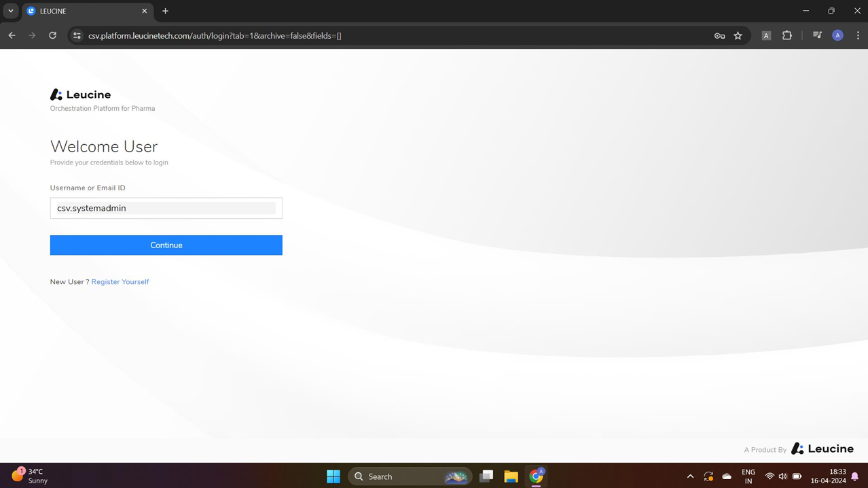Open the Wi-Fi network settings icon
Viewport: 868px width, 488px height.
pyautogui.click(x=770, y=476)
